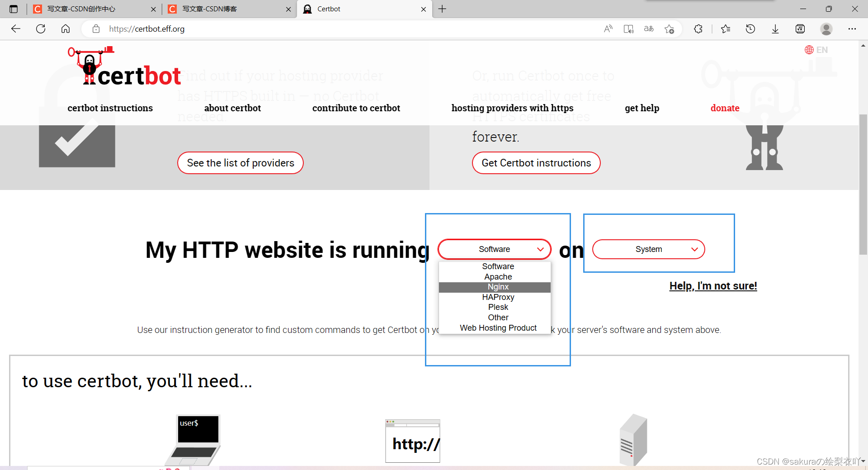
Task: Choose the Software placeholder option in list
Action: [495, 266]
